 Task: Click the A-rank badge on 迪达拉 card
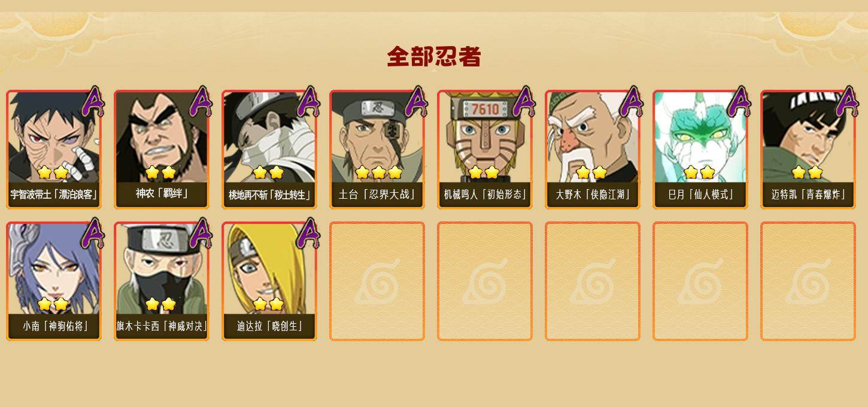pyautogui.click(x=308, y=233)
